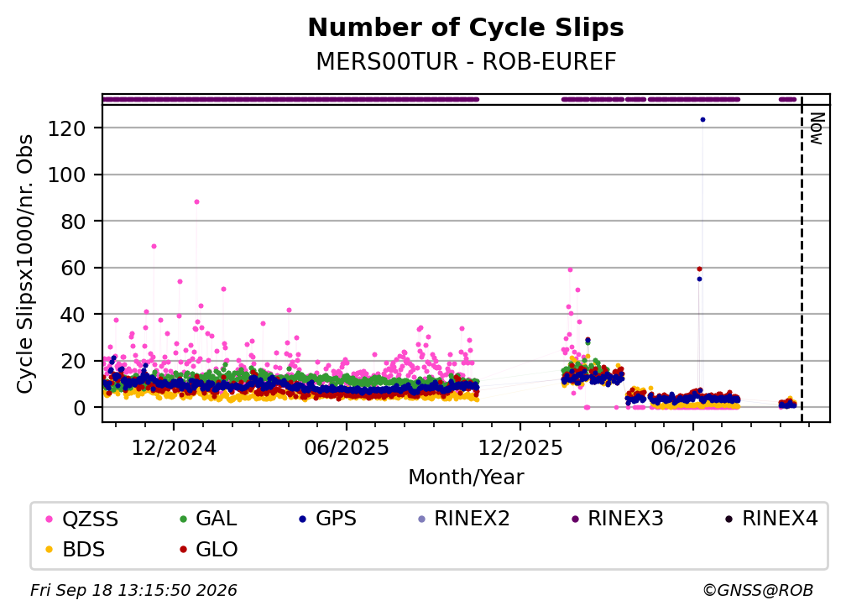This screenshot has width=846, height=616.
Task: Select the RINEX3 legend label
Action: pos(625,519)
